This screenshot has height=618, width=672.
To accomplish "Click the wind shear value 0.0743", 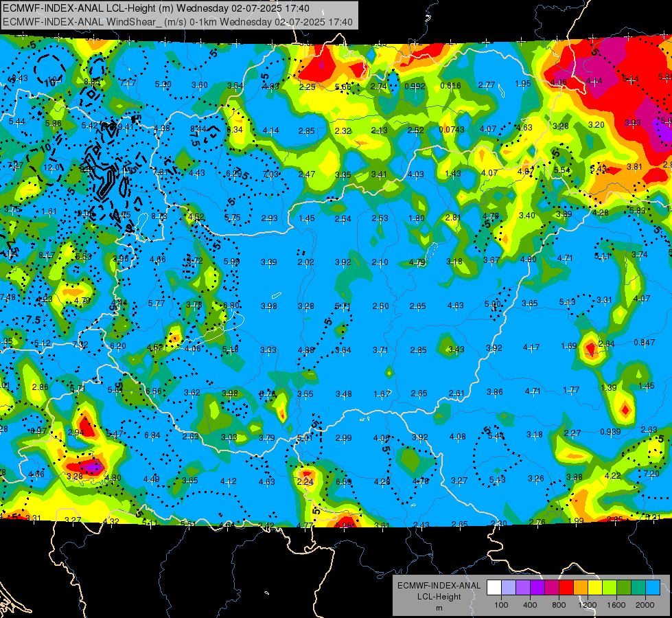I will click(452, 130).
